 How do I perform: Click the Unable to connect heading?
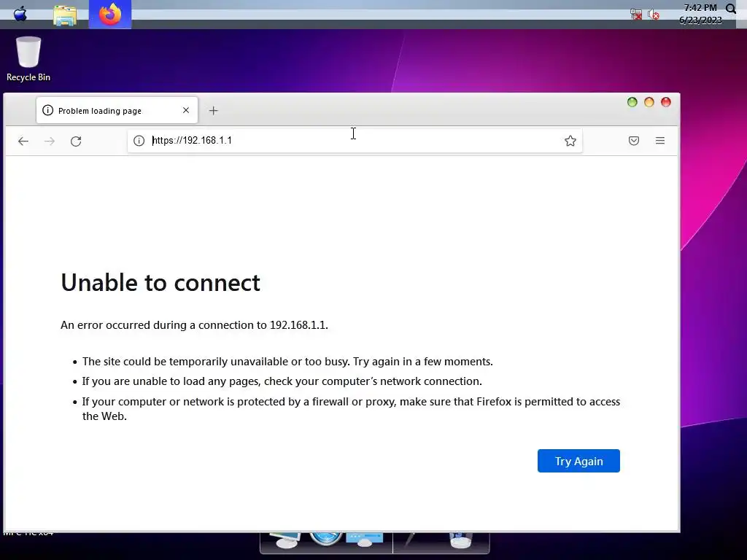tap(160, 282)
